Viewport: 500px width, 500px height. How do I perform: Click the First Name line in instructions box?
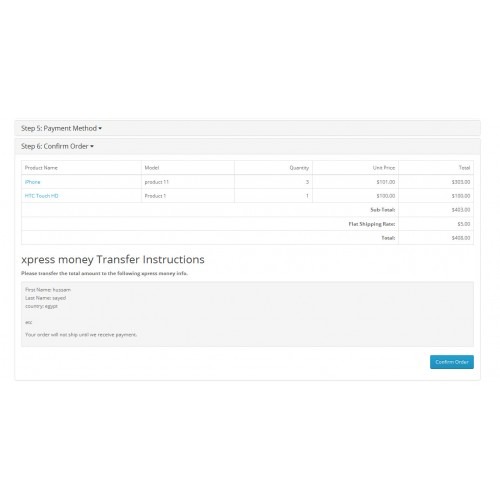coord(48,290)
